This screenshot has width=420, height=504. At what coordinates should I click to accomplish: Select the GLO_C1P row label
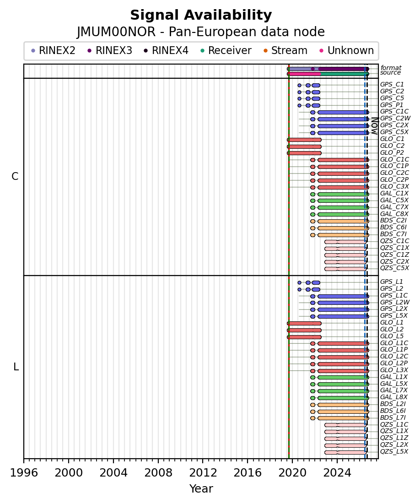point(394,166)
